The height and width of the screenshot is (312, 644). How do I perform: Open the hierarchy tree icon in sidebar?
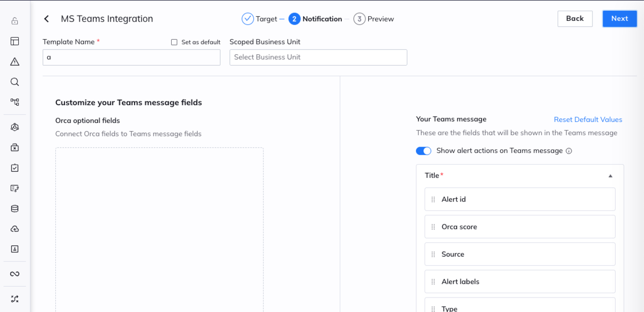tap(15, 102)
